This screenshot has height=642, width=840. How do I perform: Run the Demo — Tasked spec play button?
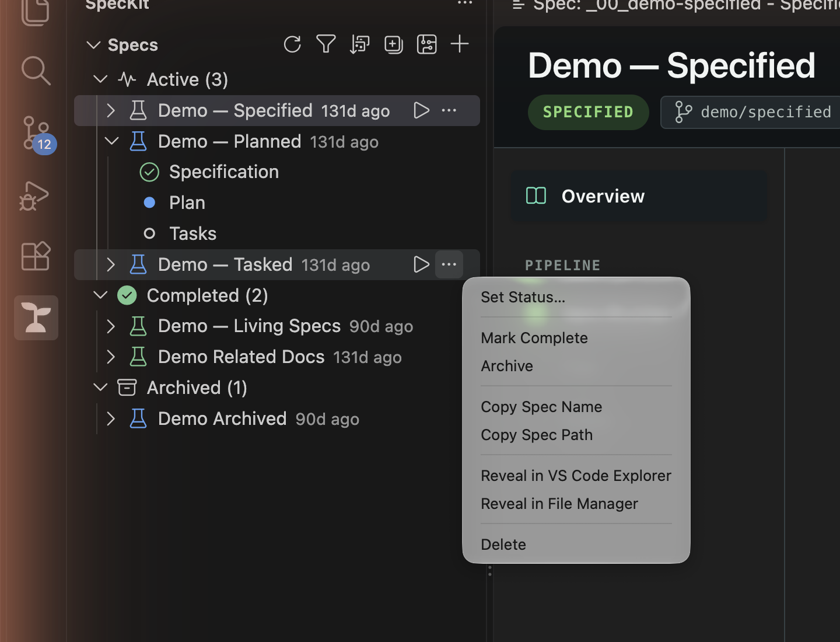pyautogui.click(x=421, y=264)
